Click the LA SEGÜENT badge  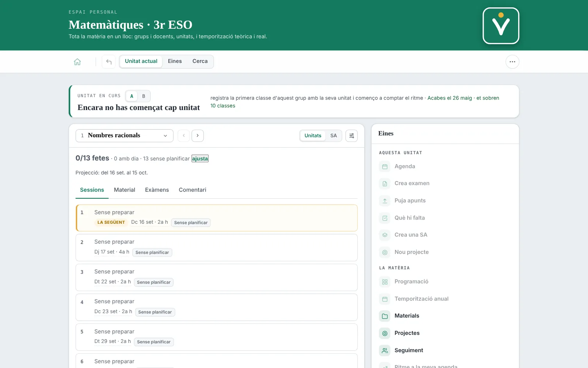click(x=111, y=222)
